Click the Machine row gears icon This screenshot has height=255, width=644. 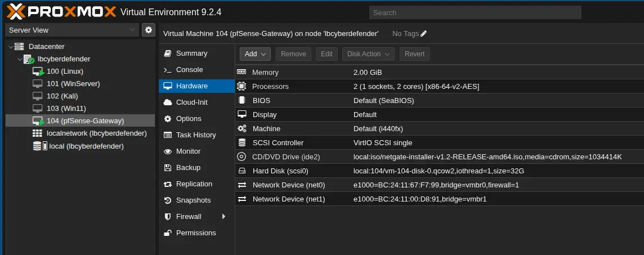click(242, 128)
